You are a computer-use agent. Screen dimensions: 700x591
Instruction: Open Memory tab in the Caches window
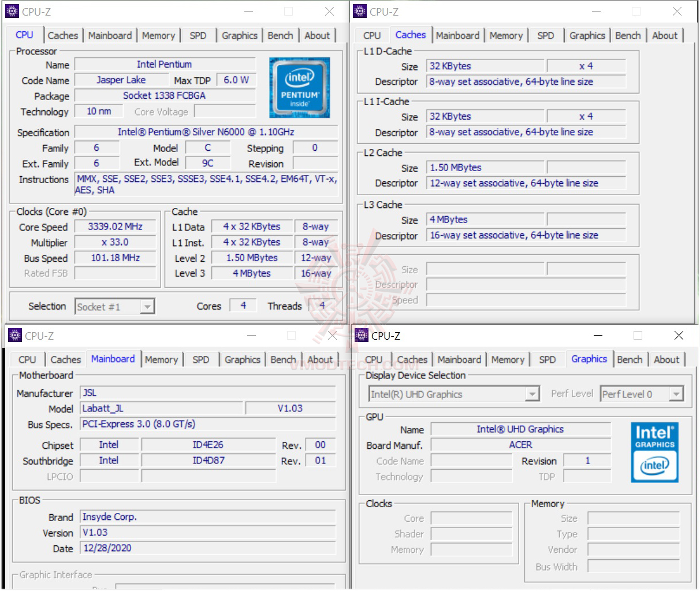[x=506, y=35]
